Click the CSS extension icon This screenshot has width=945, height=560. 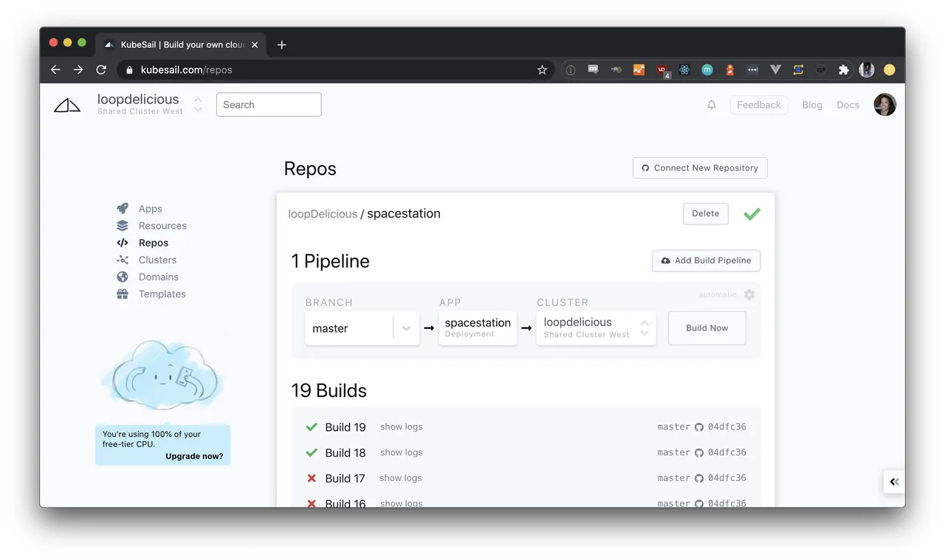tap(593, 69)
